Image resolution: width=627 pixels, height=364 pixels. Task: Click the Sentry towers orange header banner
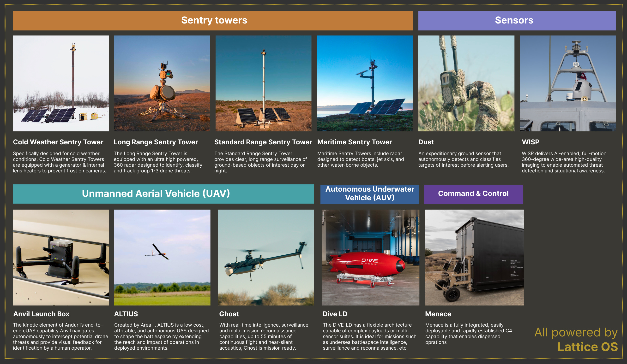213,21
